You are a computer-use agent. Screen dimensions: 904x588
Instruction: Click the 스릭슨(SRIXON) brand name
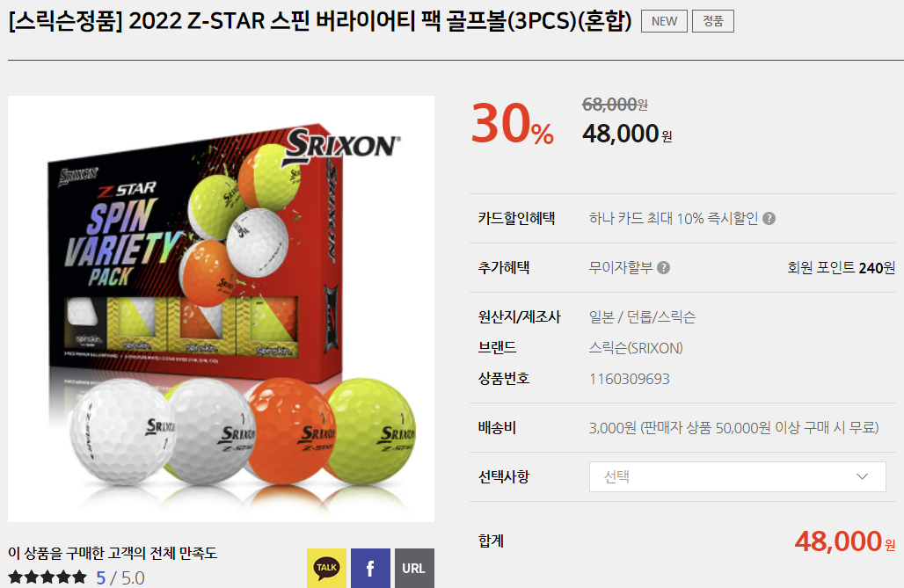click(636, 348)
